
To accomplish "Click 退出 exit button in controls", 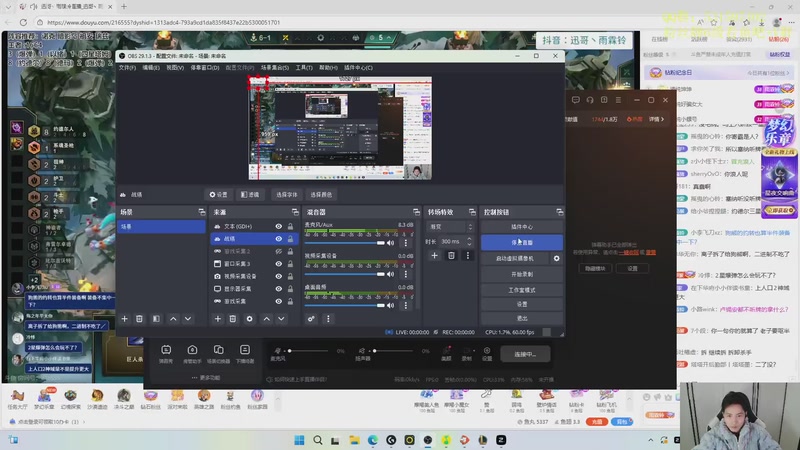I will [522, 318].
